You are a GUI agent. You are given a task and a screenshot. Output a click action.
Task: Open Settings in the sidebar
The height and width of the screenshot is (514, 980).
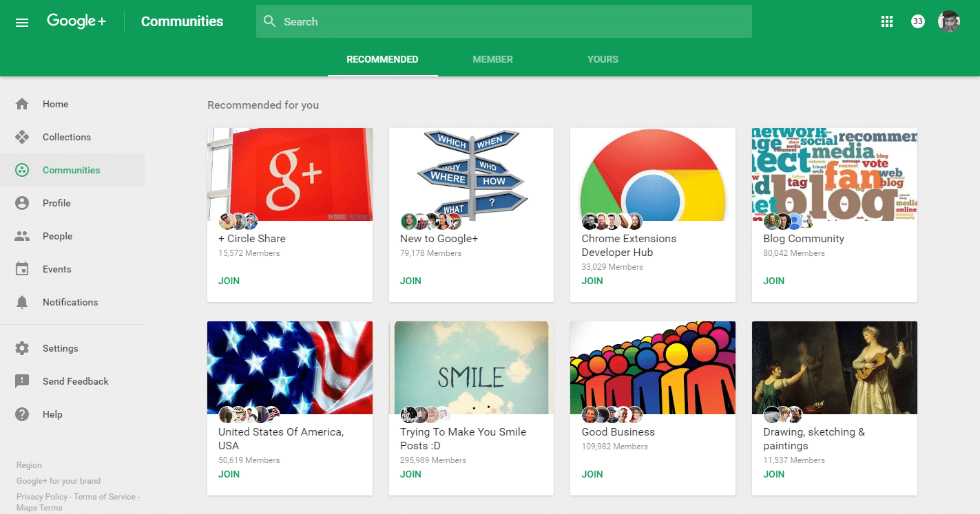point(72,348)
